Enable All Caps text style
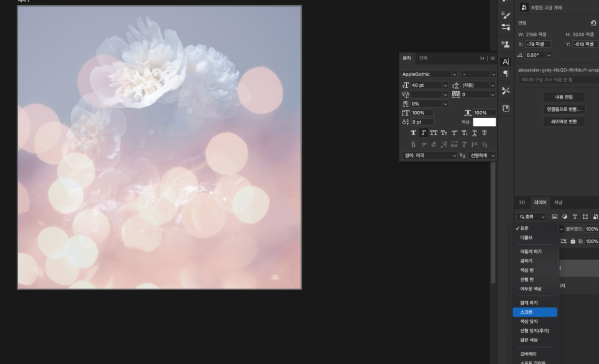 click(x=433, y=133)
